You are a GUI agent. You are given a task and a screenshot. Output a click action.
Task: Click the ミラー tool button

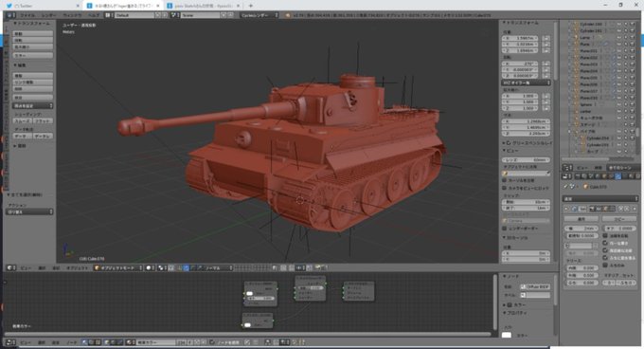tap(33, 55)
